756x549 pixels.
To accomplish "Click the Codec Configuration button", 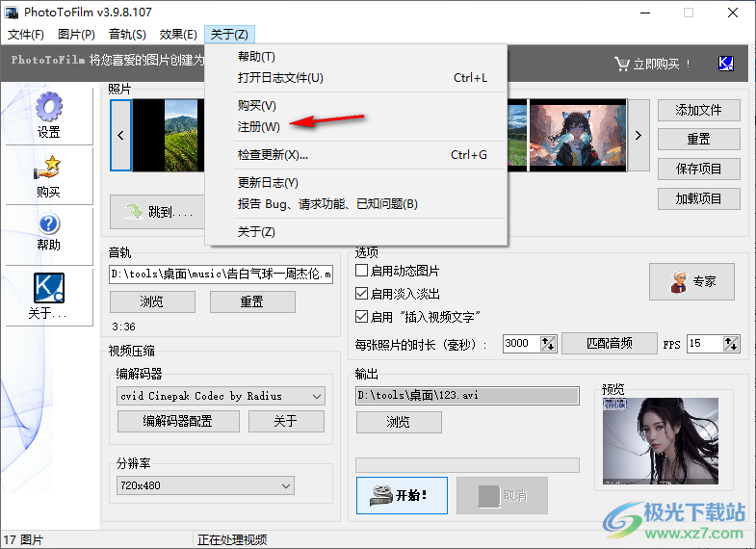I will coord(178,421).
